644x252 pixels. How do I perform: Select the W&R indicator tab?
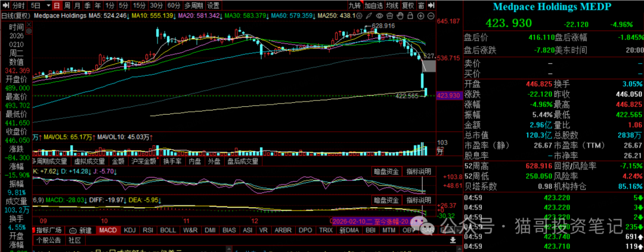(190, 230)
